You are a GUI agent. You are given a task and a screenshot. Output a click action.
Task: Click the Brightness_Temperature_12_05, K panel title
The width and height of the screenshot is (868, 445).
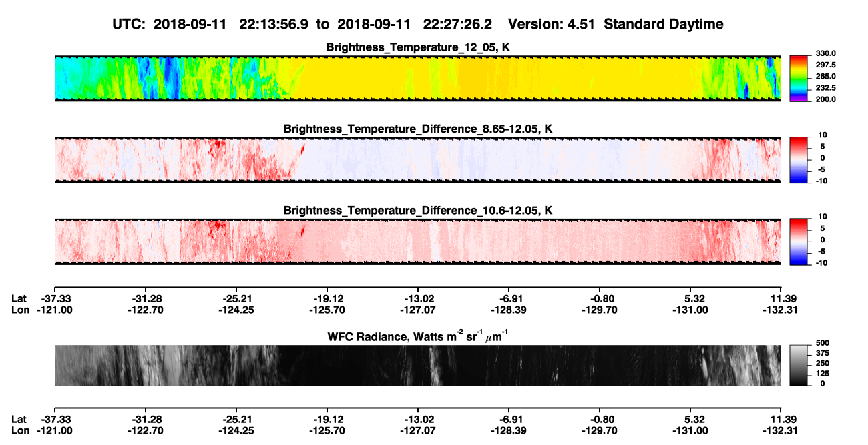pos(418,47)
